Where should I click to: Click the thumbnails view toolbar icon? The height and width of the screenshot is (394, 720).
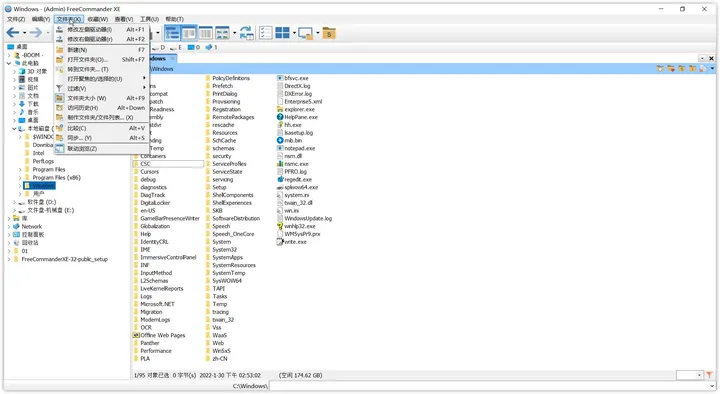point(222,33)
